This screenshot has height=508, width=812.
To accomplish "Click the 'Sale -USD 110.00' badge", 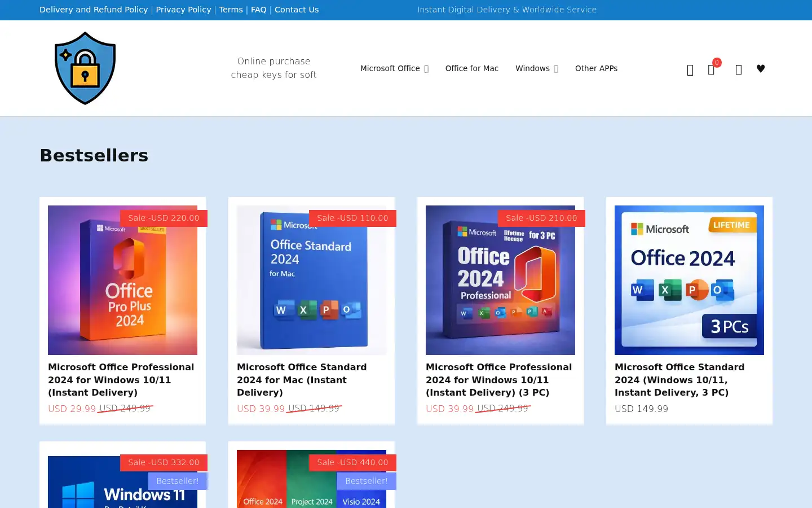I will coord(352,218).
